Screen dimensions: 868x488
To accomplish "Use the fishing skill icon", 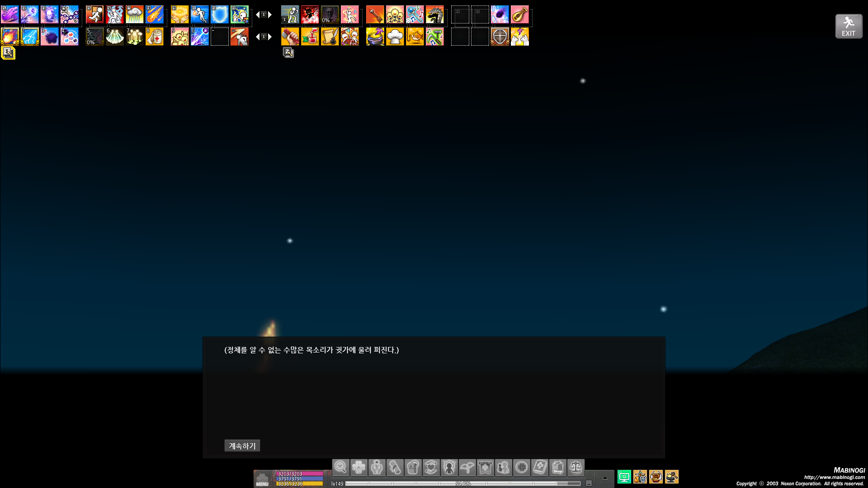I will point(415,37).
